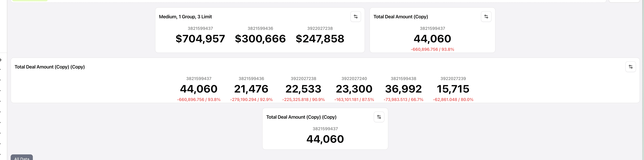Open settings icon on the wide six-metric card
The image size is (644, 160).
[x=631, y=67]
